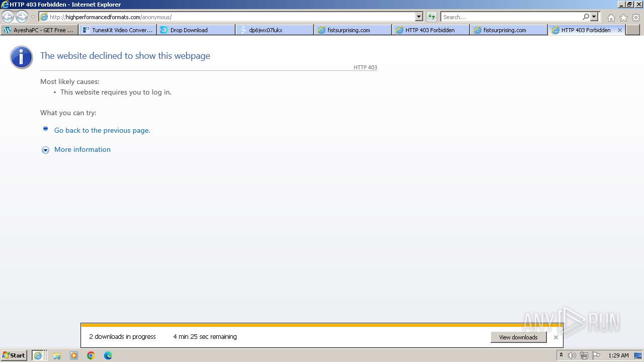Click the taskbar clock 1:29 AM
The image size is (644, 362).
pyautogui.click(x=618, y=355)
